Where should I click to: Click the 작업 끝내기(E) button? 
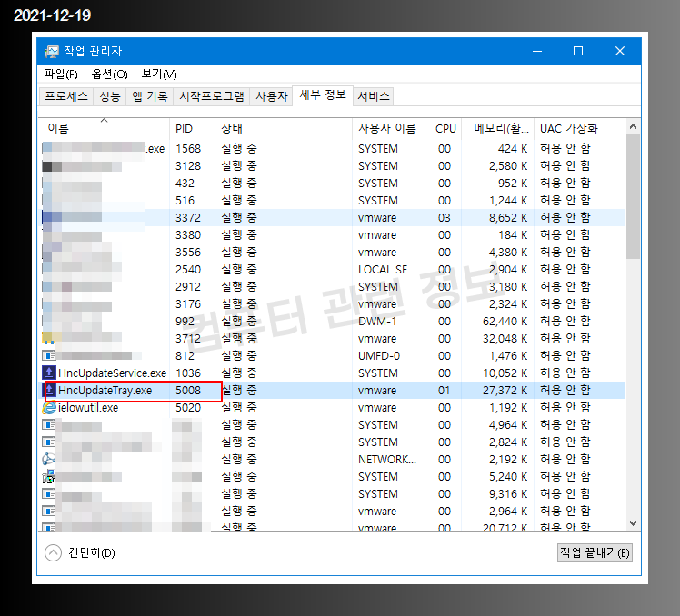595,552
